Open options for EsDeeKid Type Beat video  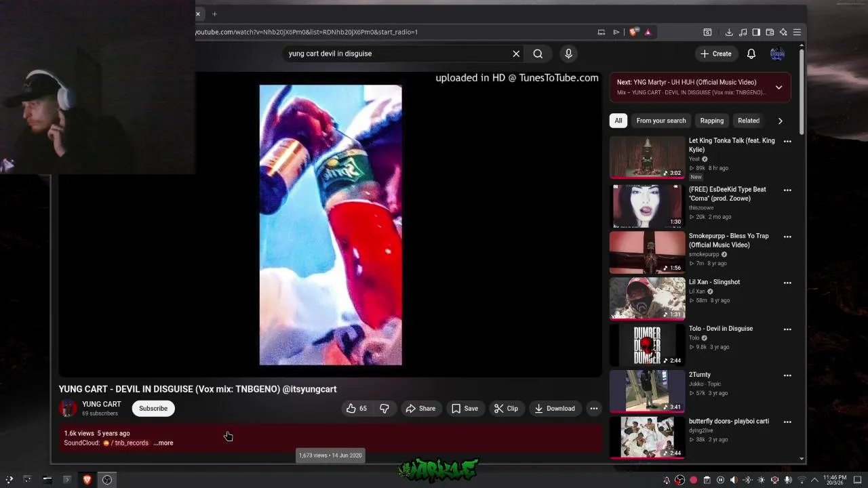click(x=787, y=190)
